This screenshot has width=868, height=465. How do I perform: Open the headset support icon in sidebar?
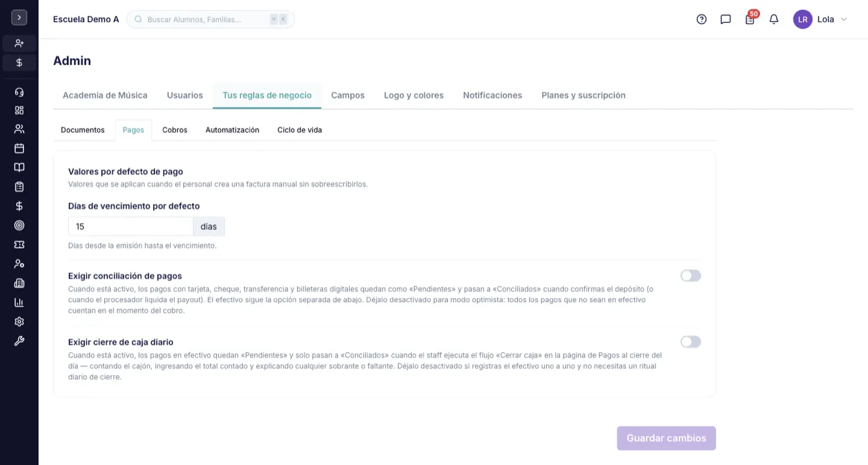[19, 92]
